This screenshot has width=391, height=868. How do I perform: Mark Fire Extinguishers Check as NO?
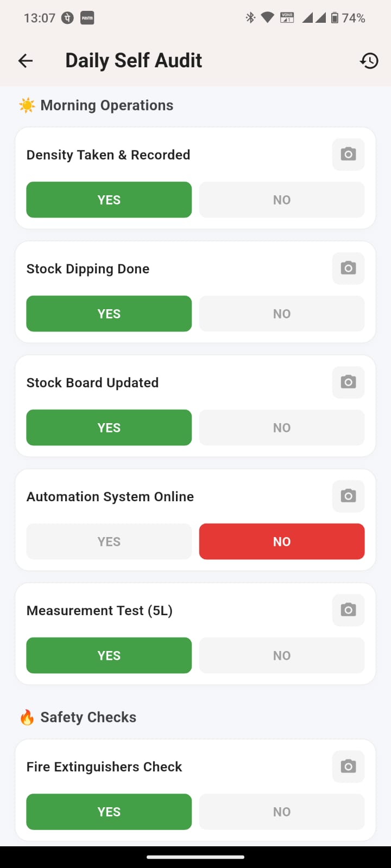pos(281,812)
